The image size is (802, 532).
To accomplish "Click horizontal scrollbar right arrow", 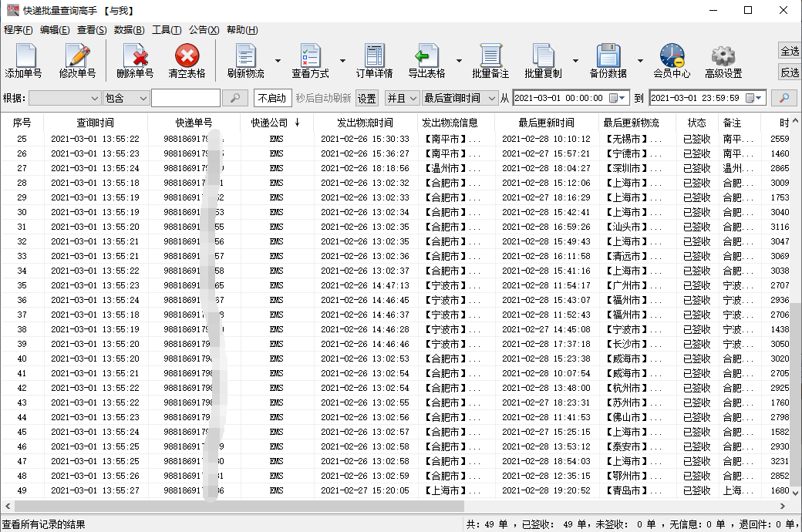I will pos(783,506).
